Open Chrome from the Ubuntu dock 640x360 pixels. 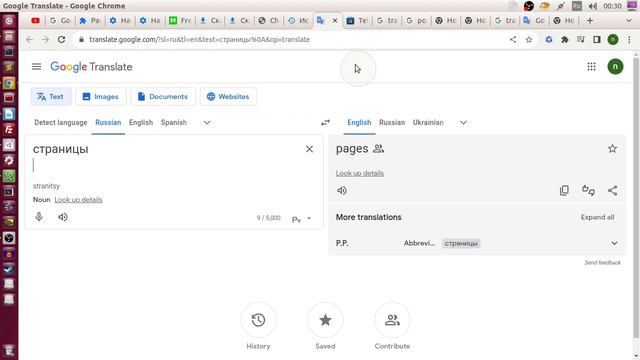(9, 83)
